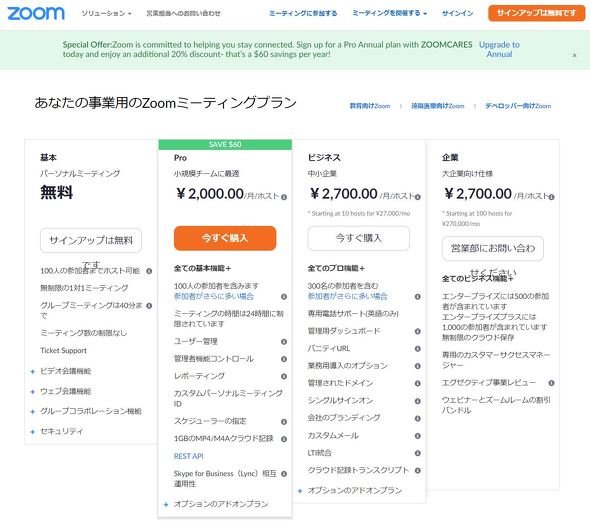Click info icon beside レポーティング

click(284, 376)
